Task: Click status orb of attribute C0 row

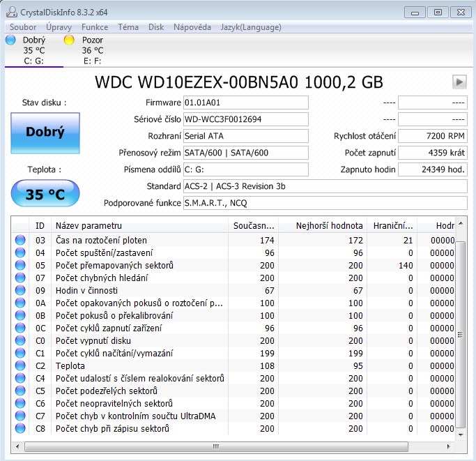Action: point(20,340)
